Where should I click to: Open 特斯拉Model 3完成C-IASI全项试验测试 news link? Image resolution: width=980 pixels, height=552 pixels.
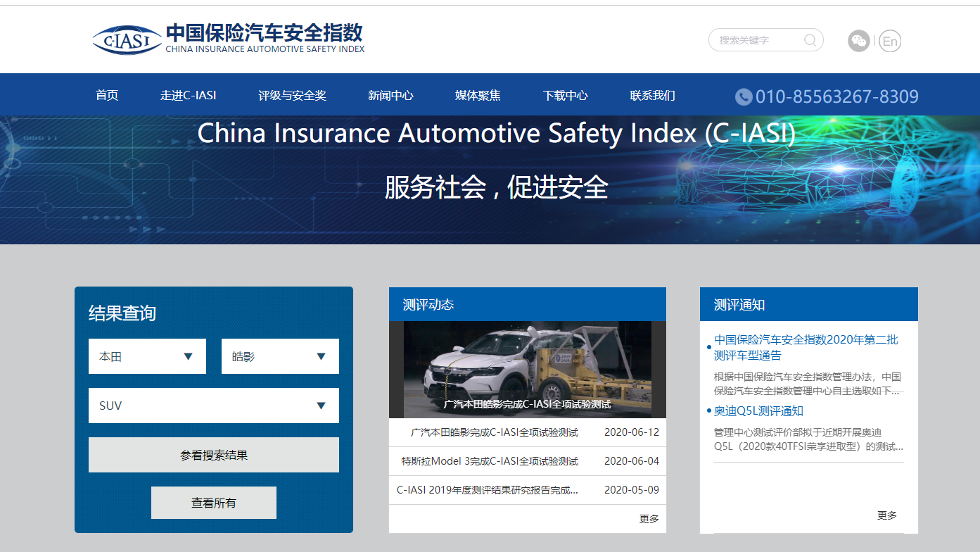tap(490, 461)
